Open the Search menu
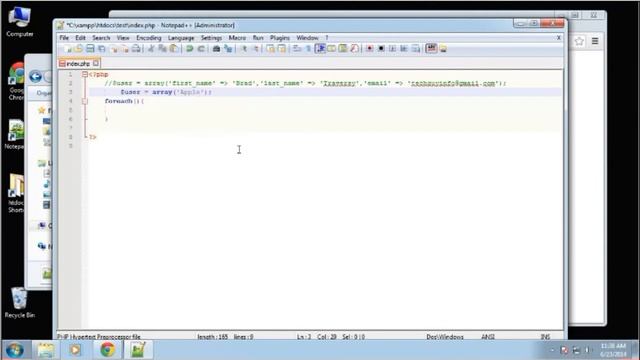The width and height of the screenshot is (640, 360). click(101, 38)
